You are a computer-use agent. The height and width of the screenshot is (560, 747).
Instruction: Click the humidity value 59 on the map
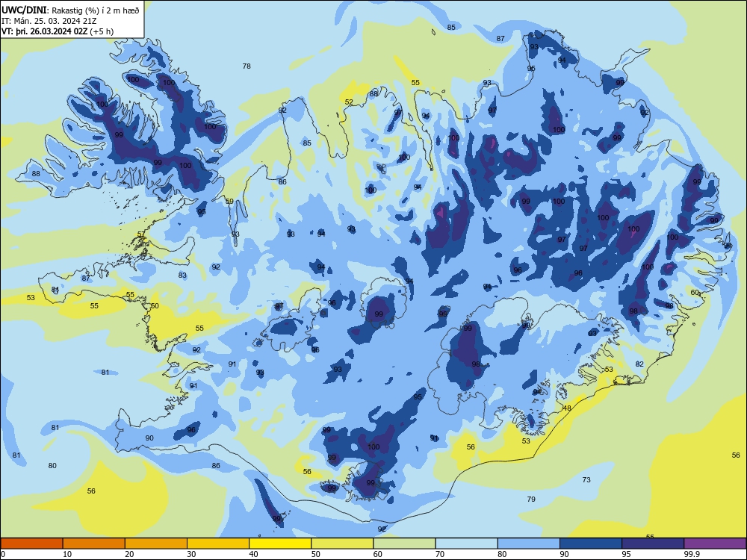click(229, 202)
